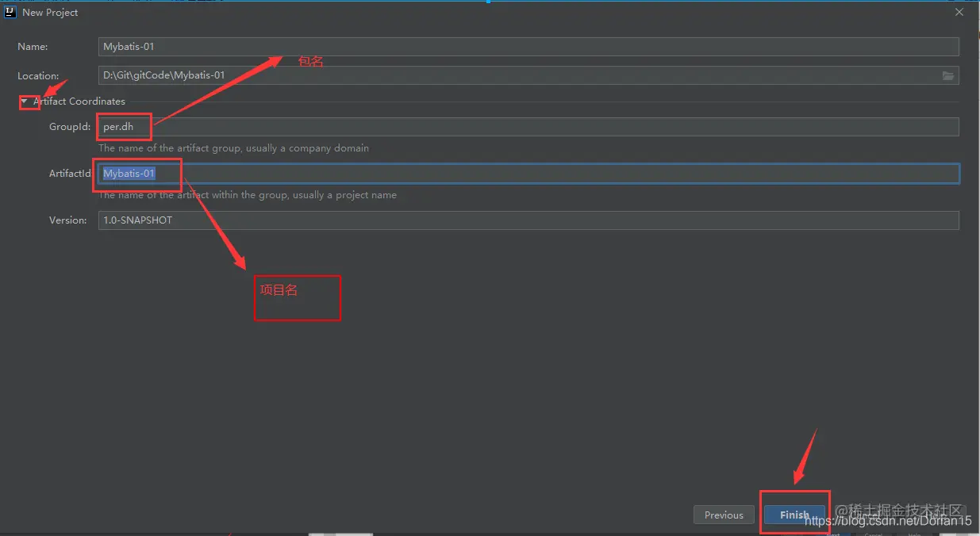The image size is (980, 536).
Task: Focus the Version field 1.0-SNAPSHOT
Action: click(528, 220)
